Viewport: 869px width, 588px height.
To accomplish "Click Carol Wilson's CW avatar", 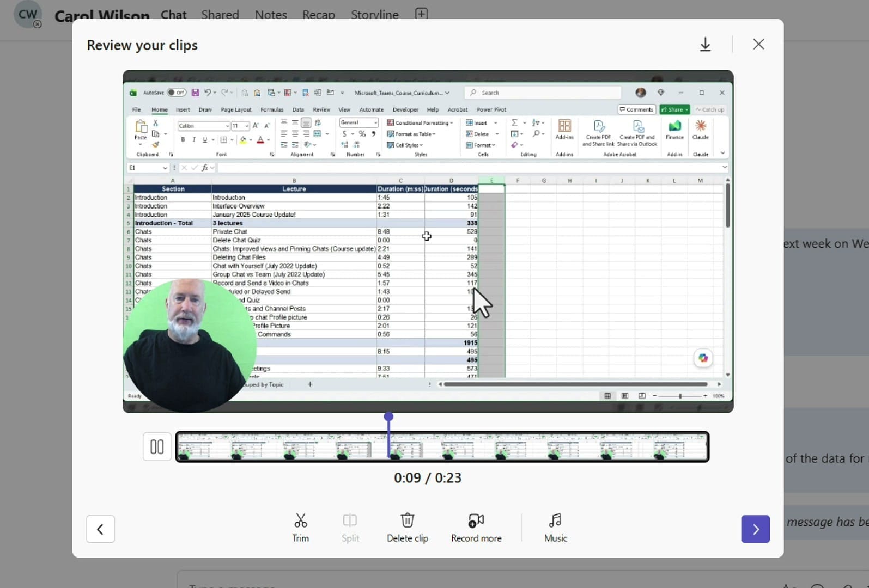I will pyautogui.click(x=28, y=15).
